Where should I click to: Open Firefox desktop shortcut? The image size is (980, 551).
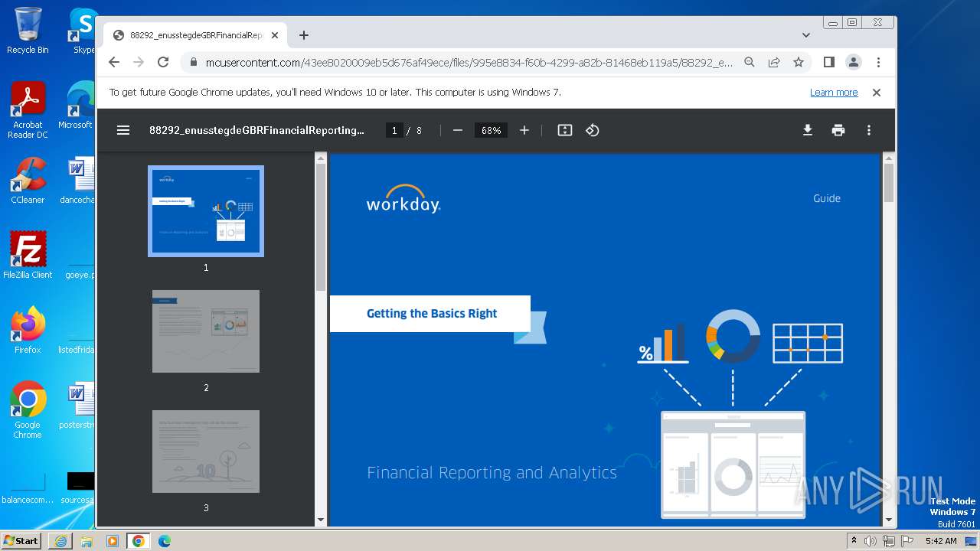click(x=28, y=331)
